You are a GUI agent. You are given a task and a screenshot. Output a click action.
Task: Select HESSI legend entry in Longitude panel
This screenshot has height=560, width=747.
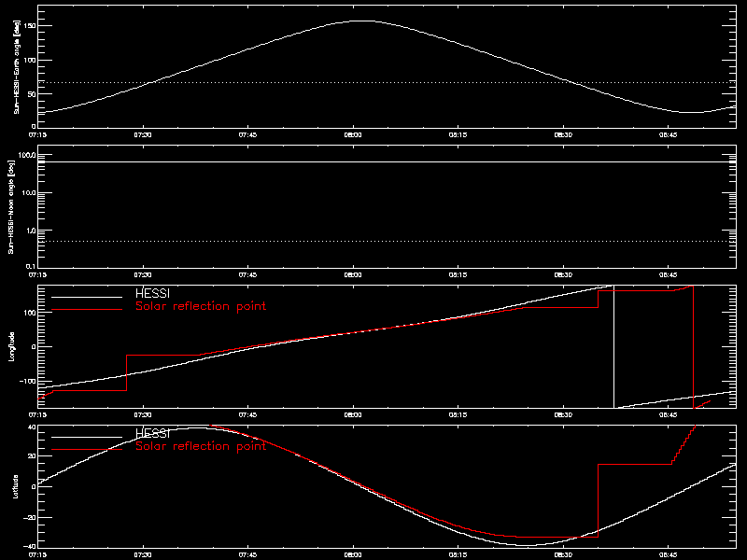(x=152, y=293)
